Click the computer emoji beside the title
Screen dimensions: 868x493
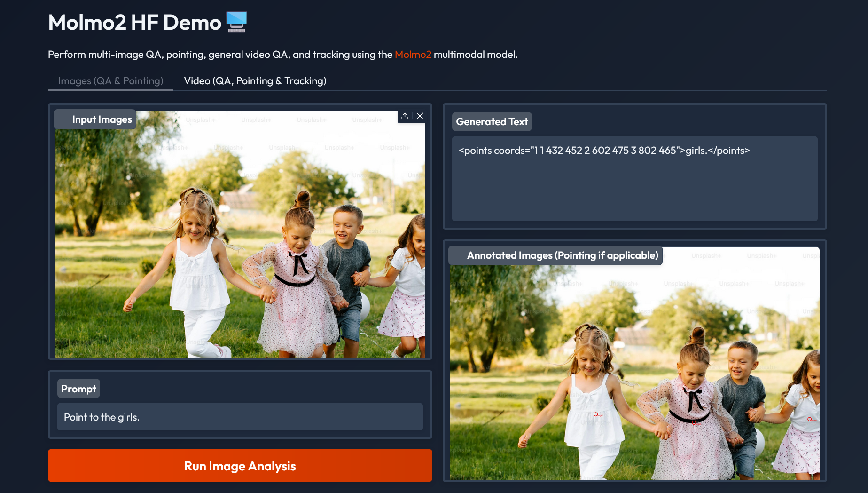coord(236,22)
